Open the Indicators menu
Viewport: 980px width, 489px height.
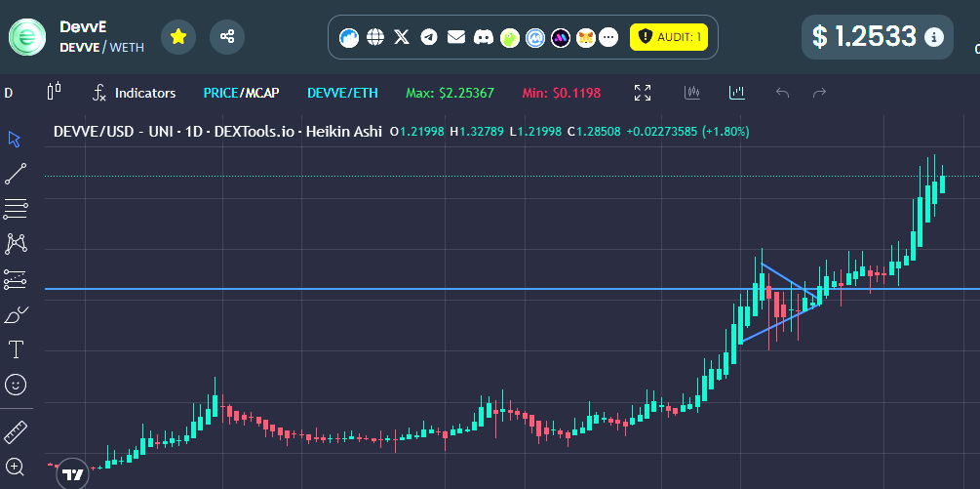[134, 93]
